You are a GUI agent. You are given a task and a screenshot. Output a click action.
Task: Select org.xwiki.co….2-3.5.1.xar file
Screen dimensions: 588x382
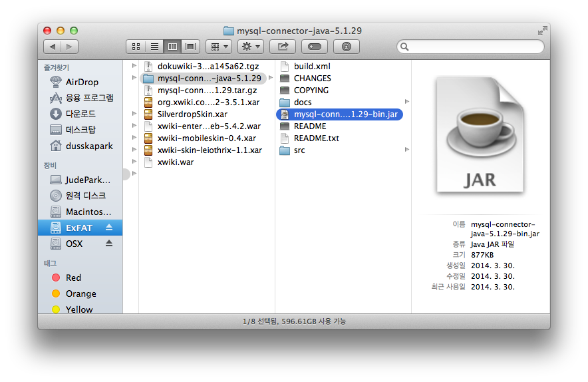(202, 102)
